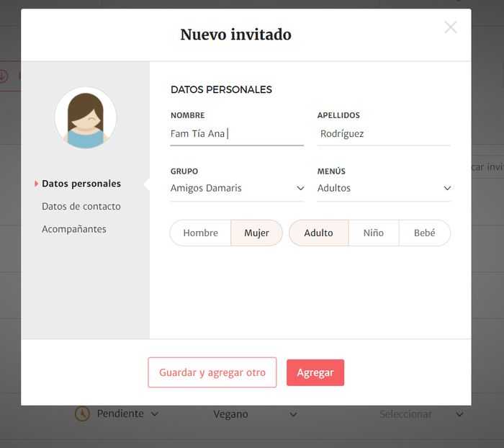
Task: Select Mujer gender option
Action: [256, 233]
